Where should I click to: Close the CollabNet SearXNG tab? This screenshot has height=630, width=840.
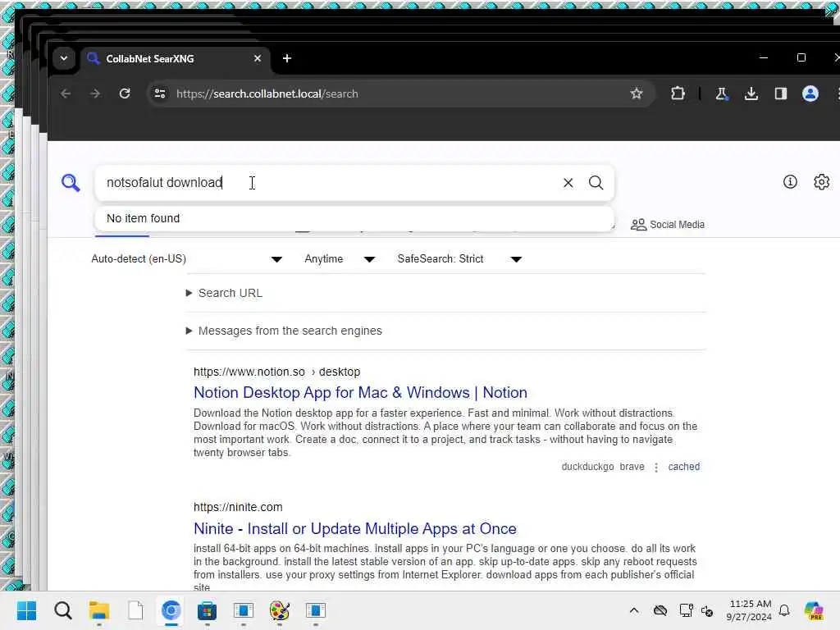point(258,58)
